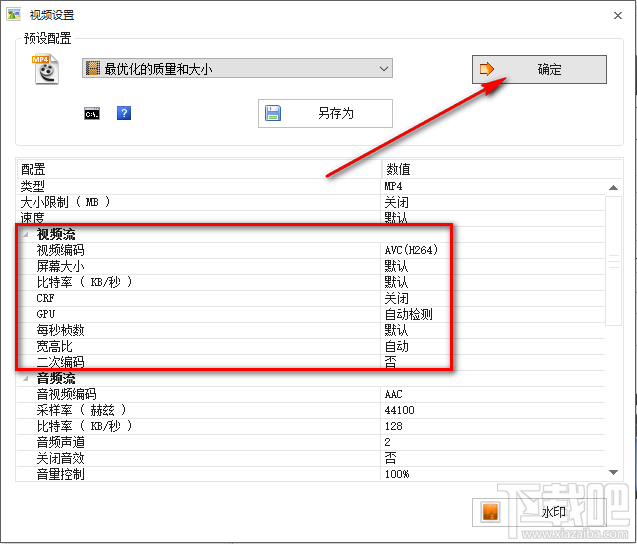Screen dimensions: 637x544
Task: Confirm settings with the 确定 button
Action: point(539,69)
